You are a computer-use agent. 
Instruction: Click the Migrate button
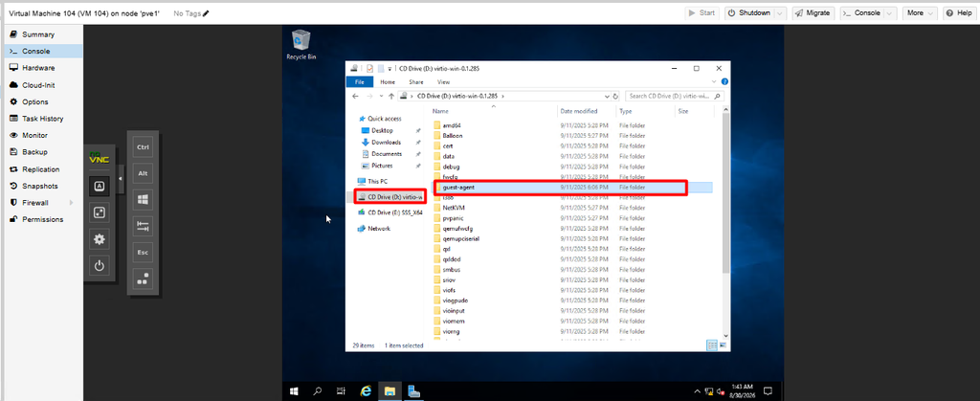[813, 13]
